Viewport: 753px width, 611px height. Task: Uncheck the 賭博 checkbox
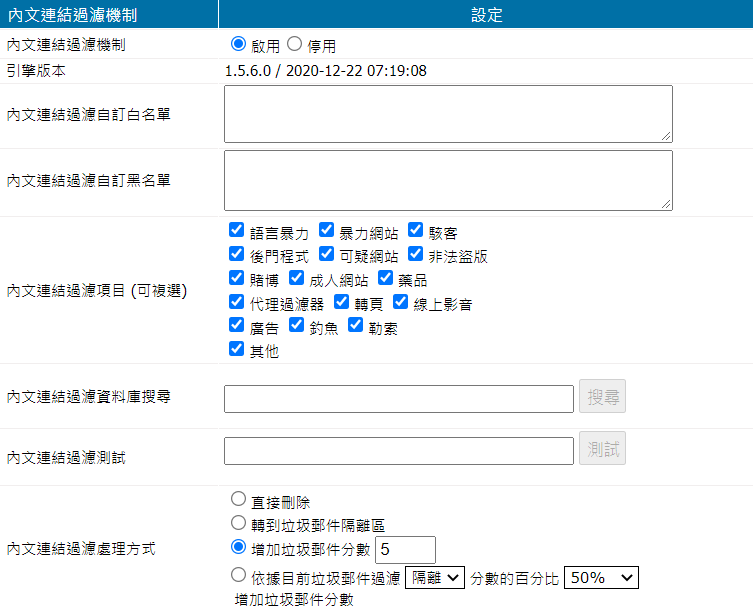(x=237, y=279)
